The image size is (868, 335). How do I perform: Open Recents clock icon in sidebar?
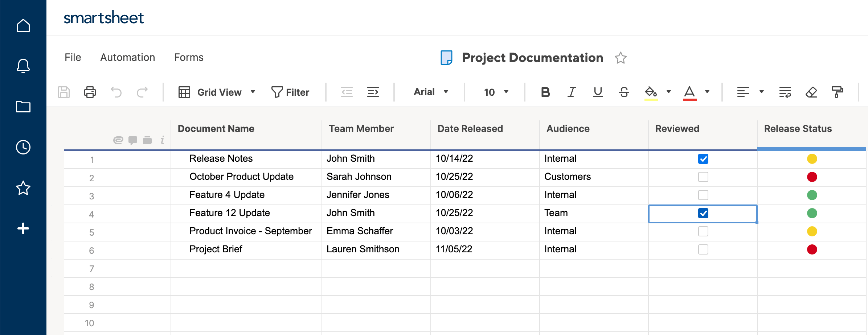(x=23, y=147)
